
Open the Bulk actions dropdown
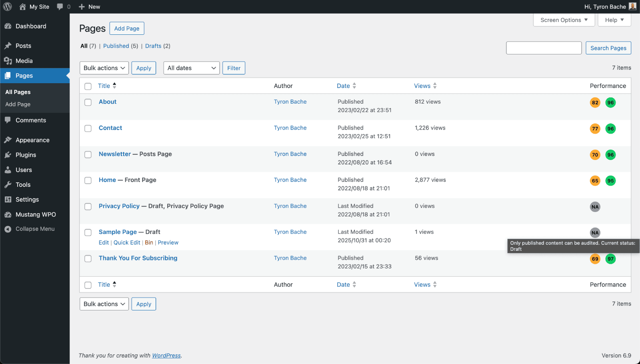click(104, 68)
